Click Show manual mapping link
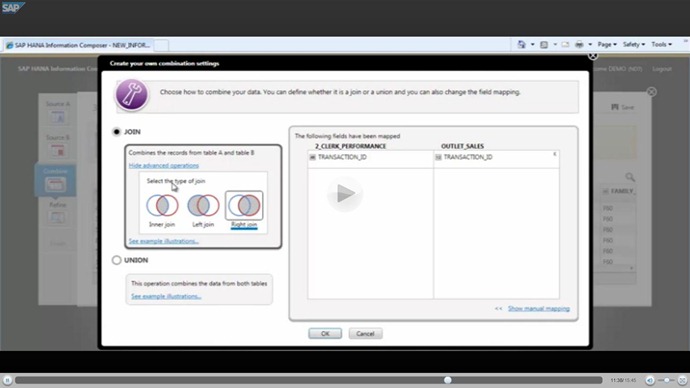Image resolution: width=690 pixels, height=388 pixels. [539, 308]
